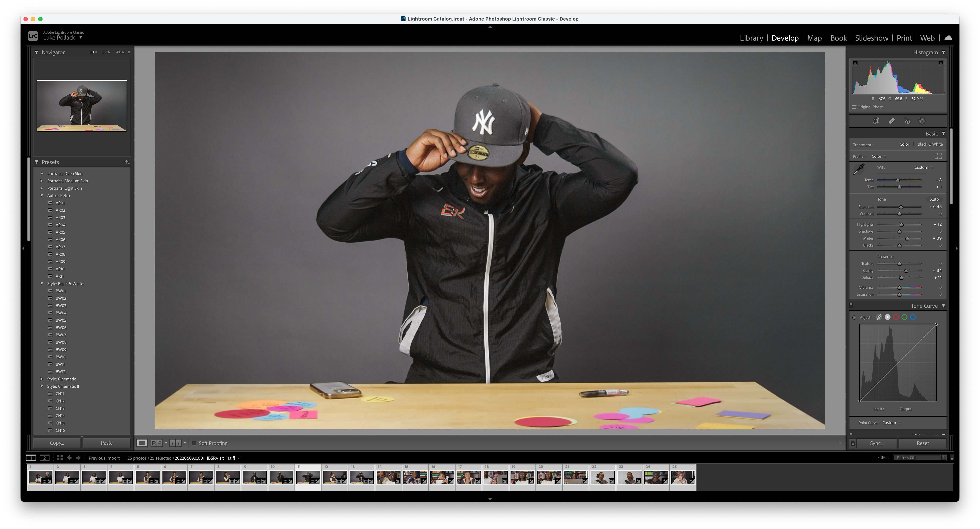Image resolution: width=980 pixels, height=529 pixels.
Task: Click the Sync... button
Action: tap(877, 443)
